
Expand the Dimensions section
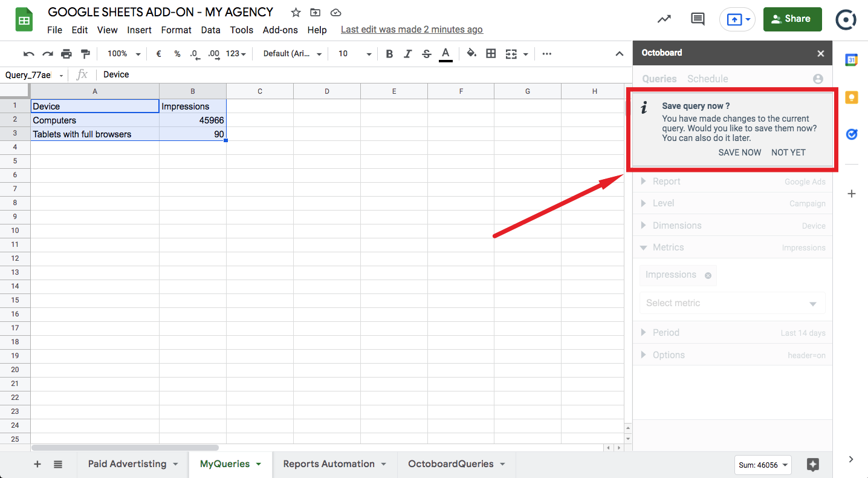point(733,226)
